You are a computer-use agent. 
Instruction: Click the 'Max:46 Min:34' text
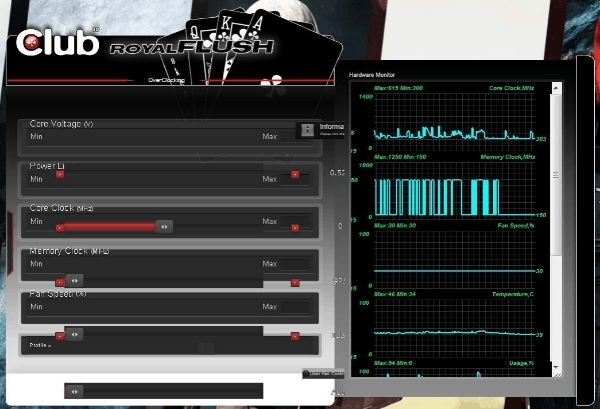click(396, 294)
